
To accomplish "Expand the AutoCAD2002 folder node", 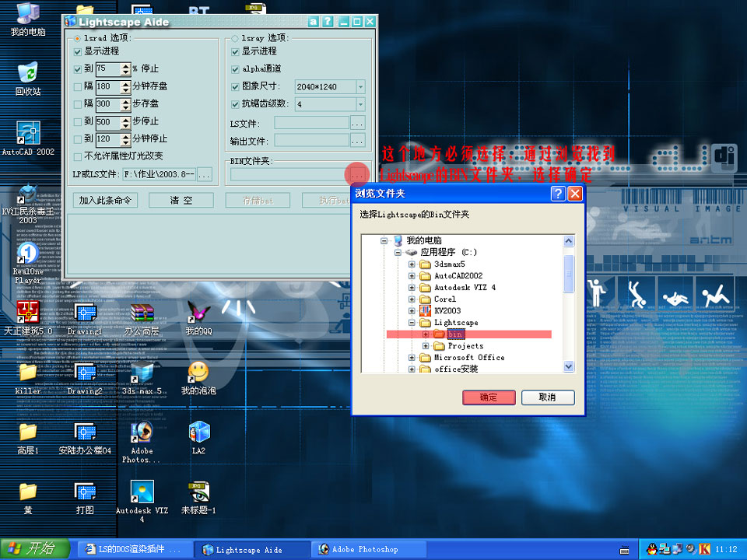I will pyautogui.click(x=412, y=275).
